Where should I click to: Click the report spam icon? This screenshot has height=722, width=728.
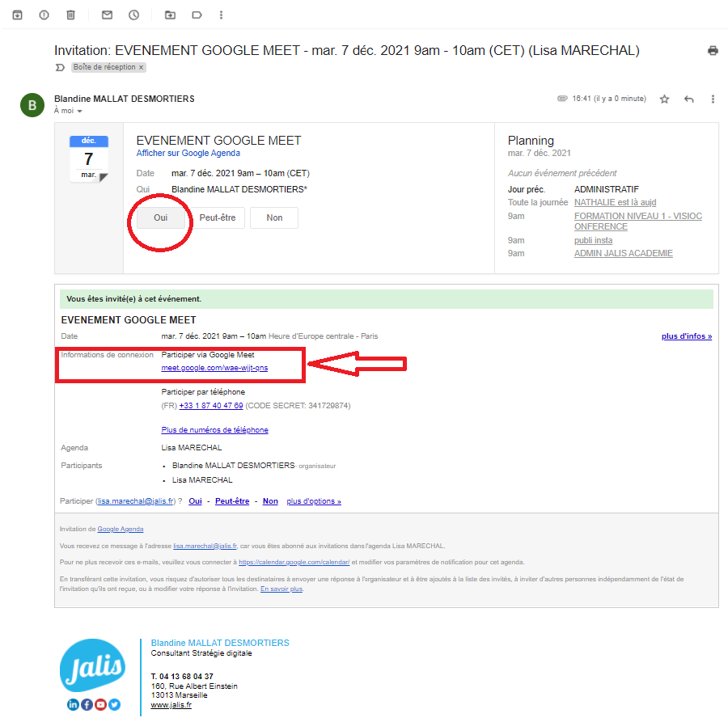44,15
